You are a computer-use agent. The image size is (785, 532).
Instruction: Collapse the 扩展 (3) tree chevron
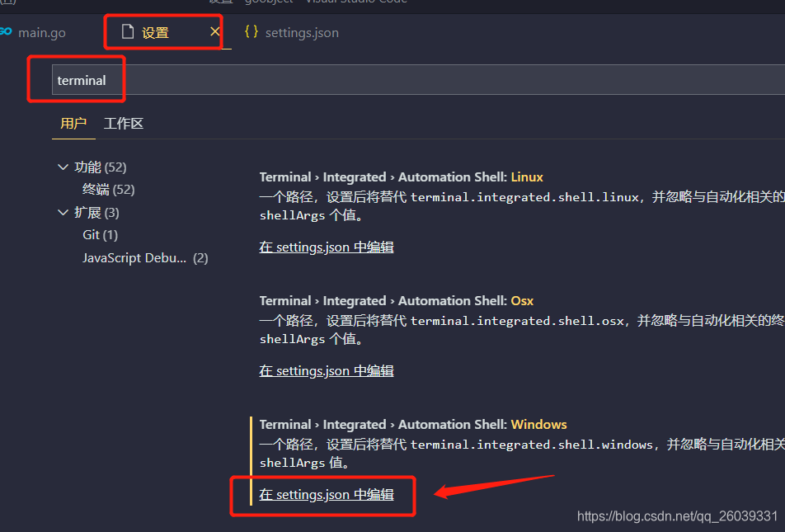[x=63, y=213]
